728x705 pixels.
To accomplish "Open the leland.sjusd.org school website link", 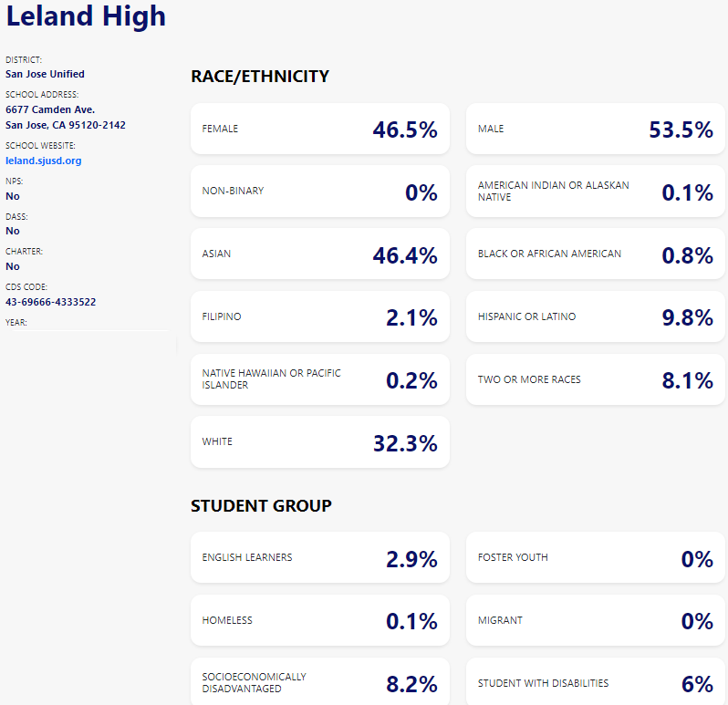I will (43, 161).
